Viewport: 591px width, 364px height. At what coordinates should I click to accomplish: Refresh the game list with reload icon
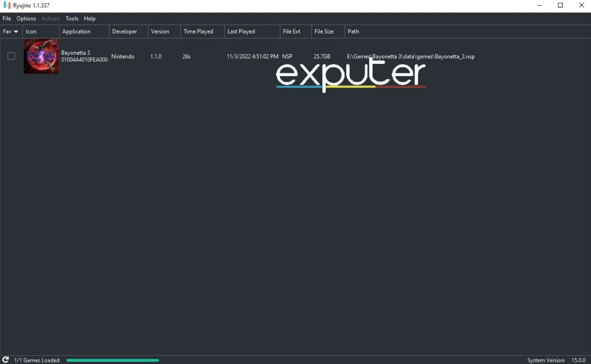pos(5,360)
